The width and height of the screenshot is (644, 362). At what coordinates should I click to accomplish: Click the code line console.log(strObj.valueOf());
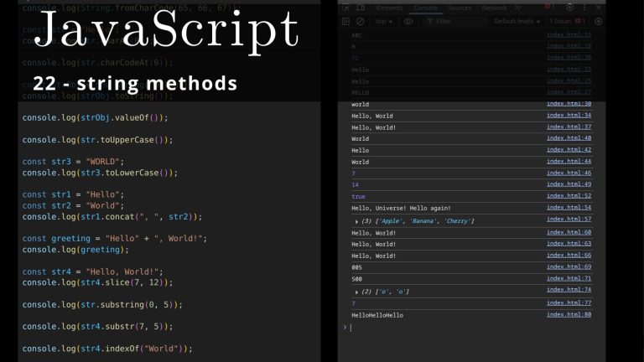(96, 118)
